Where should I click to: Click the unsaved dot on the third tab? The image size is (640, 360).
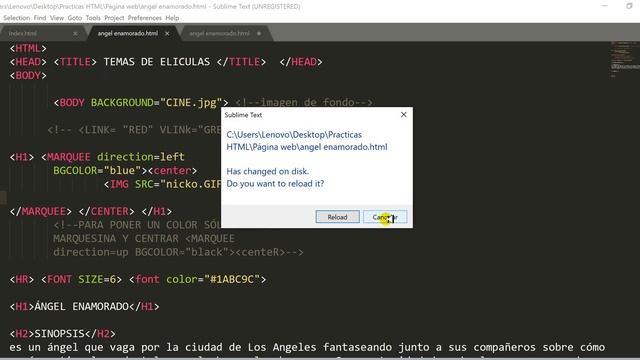pyautogui.click(x=259, y=33)
